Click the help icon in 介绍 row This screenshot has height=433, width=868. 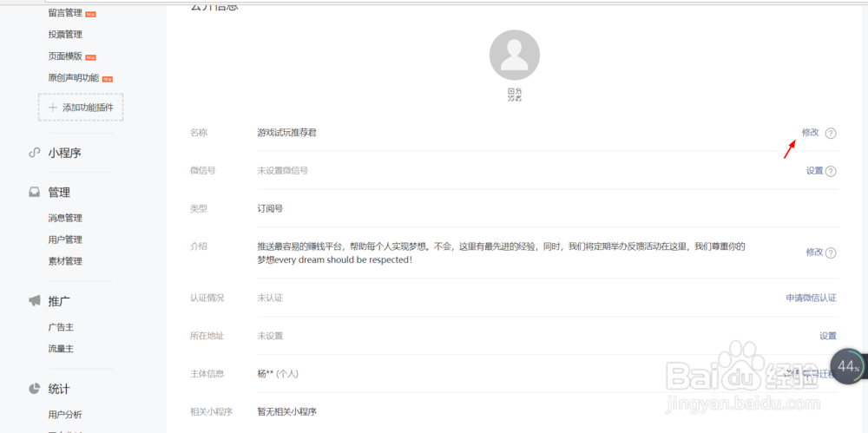(x=831, y=253)
